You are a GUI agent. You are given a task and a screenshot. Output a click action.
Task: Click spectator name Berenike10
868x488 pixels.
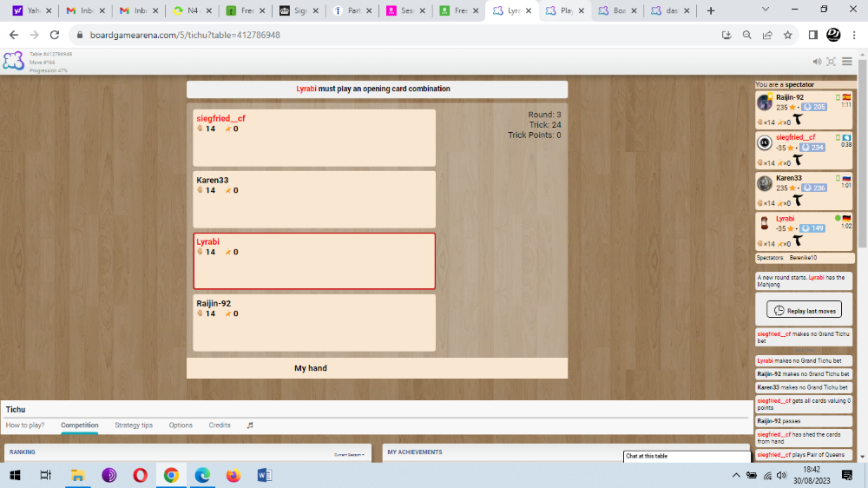803,258
